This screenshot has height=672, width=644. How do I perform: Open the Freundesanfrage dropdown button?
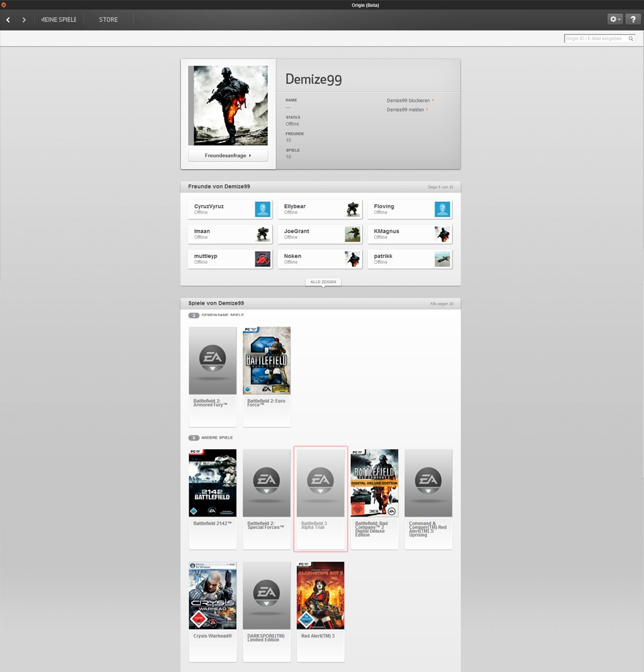(x=228, y=155)
